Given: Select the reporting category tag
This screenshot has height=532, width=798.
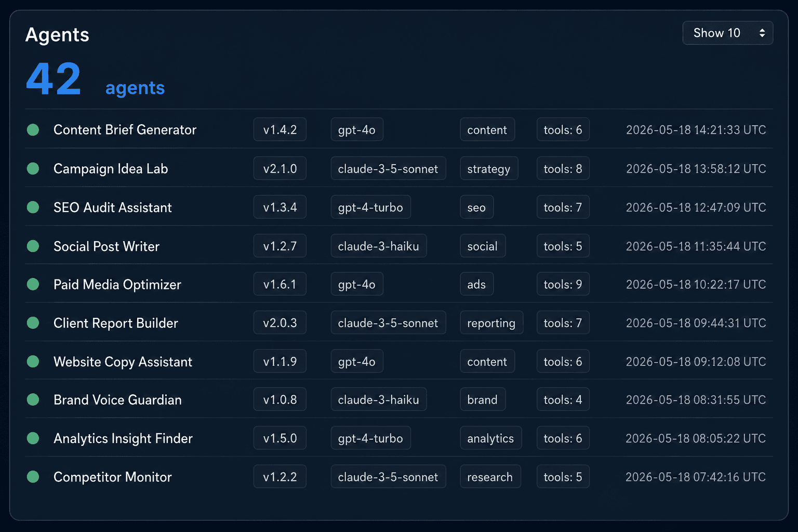Looking at the screenshot, I should [x=491, y=323].
